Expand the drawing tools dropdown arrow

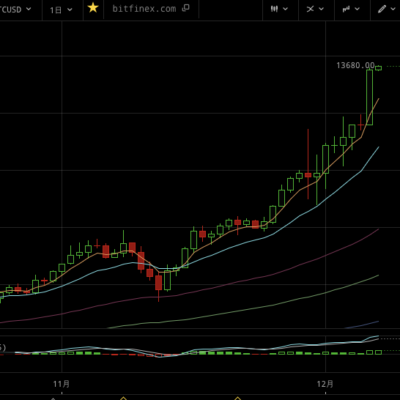393,9
